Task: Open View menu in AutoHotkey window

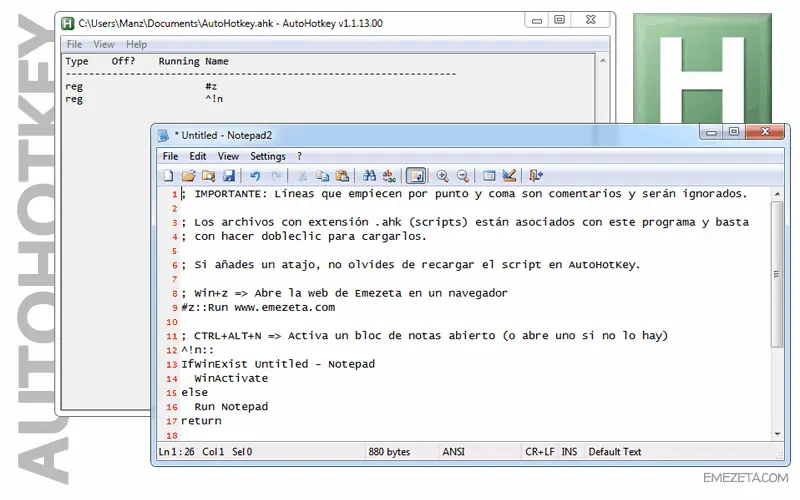Action: coord(104,44)
